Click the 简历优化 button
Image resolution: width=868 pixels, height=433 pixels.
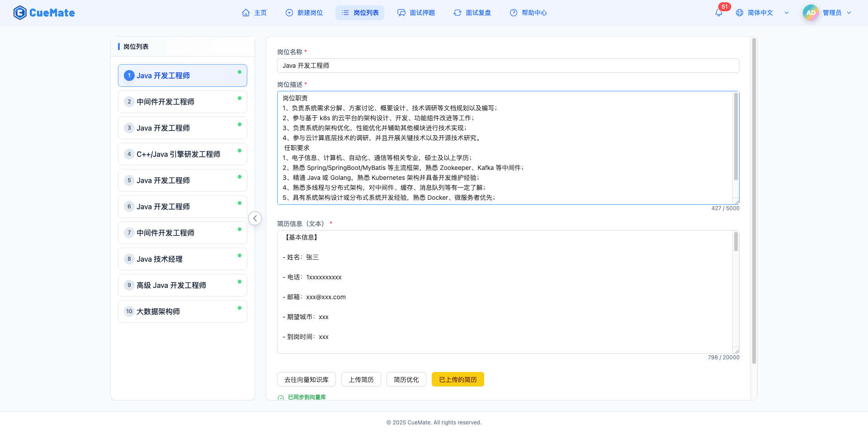[x=406, y=379]
